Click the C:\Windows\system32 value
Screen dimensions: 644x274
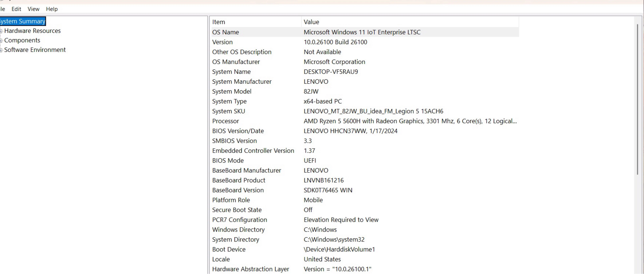coord(334,239)
